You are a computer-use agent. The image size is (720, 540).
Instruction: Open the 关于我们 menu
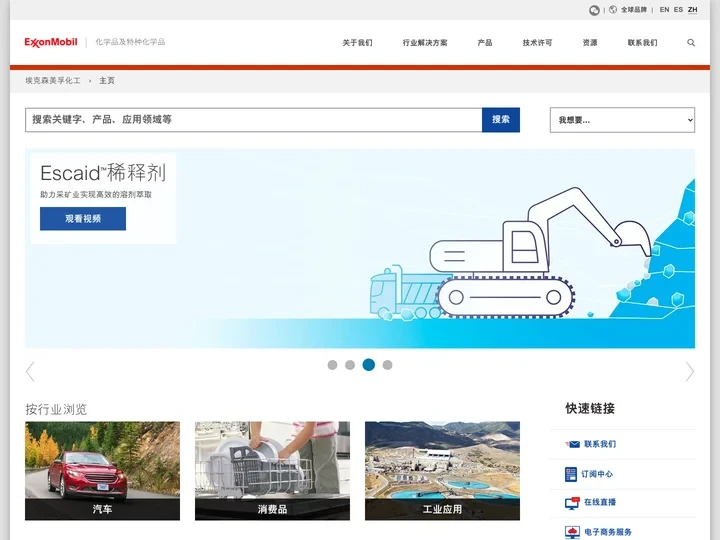pyautogui.click(x=357, y=43)
